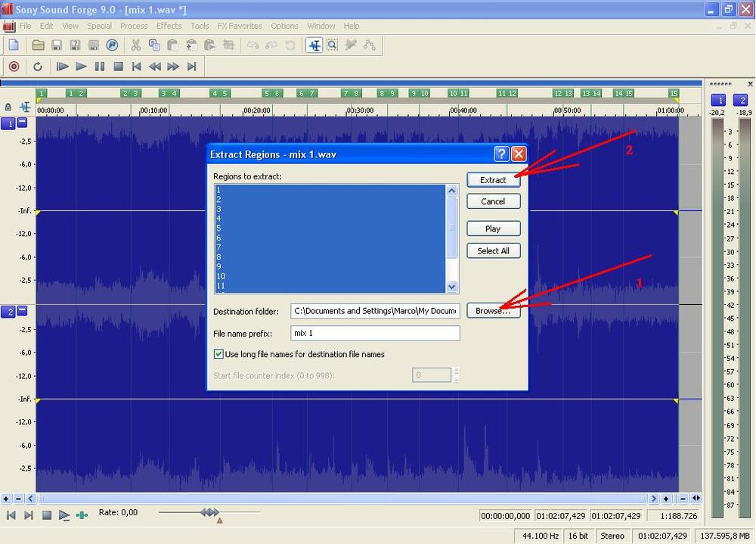Collapse channel 2 with its minus button

pyautogui.click(x=22, y=311)
